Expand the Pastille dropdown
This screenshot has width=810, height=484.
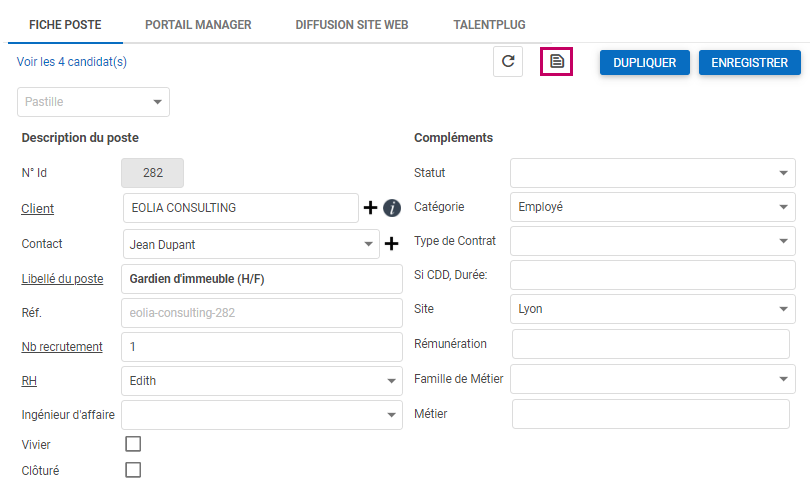coord(93,102)
